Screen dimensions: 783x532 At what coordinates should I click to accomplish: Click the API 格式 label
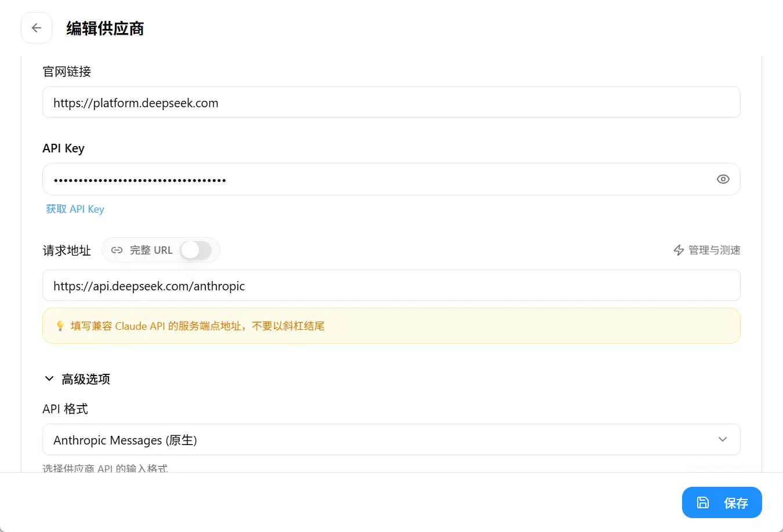pyautogui.click(x=65, y=409)
